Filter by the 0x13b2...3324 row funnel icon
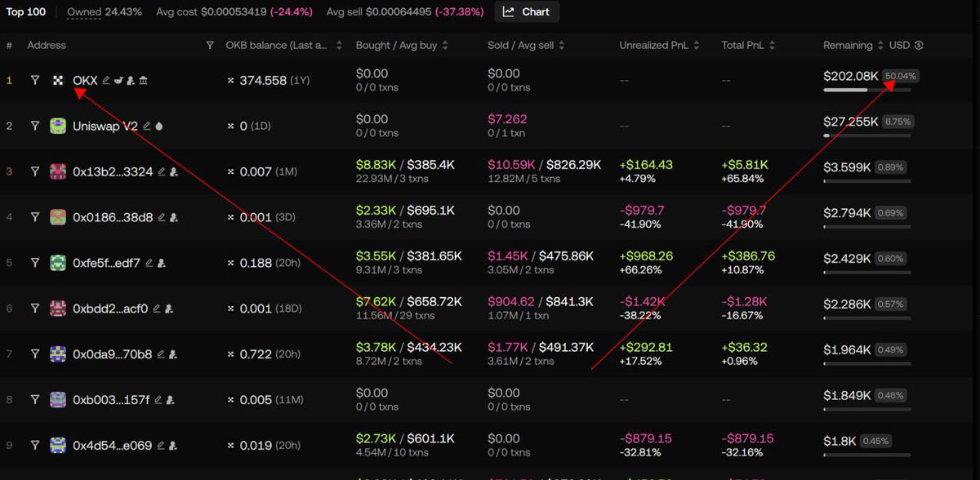The height and width of the screenshot is (480, 980). click(x=35, y=171)
